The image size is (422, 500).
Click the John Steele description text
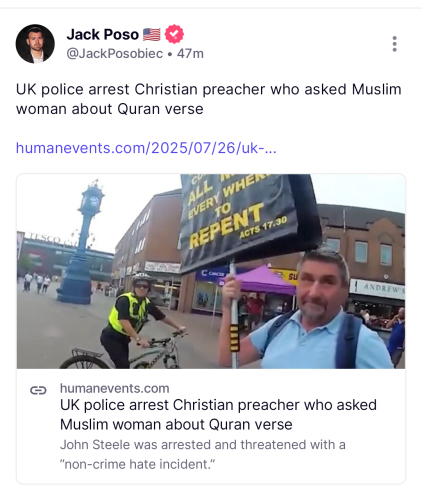(203, 454)
